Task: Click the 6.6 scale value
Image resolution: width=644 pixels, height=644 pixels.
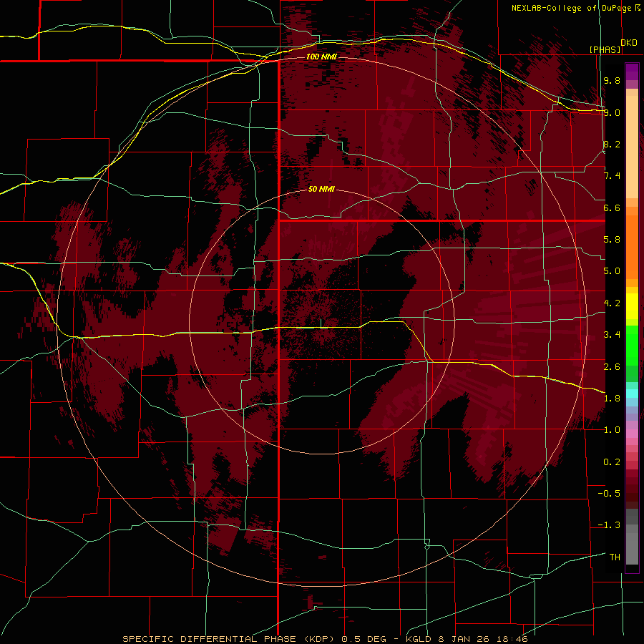Action: 612,208
